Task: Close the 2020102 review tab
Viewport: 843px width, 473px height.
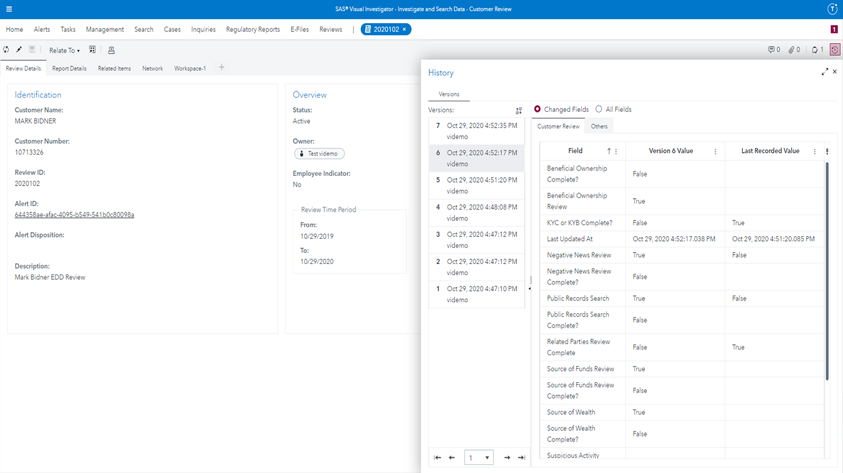Action: point(404,29)
